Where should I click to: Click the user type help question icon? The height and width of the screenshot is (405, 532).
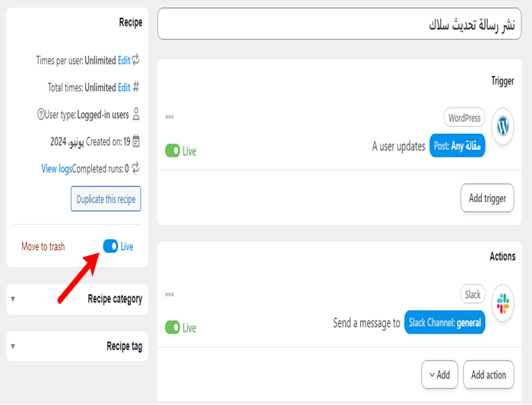41,115
